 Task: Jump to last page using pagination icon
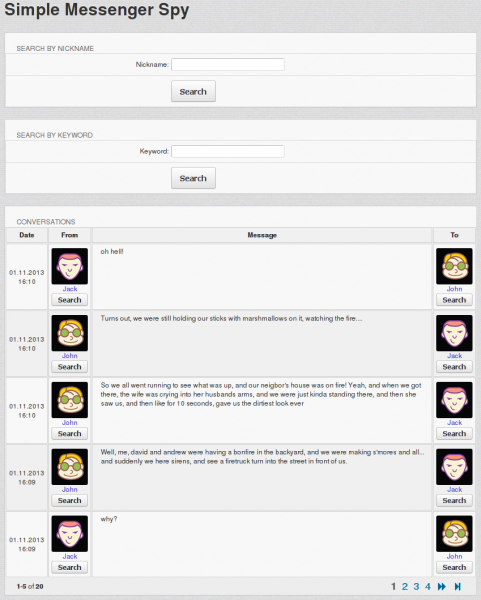pos(457,586)
